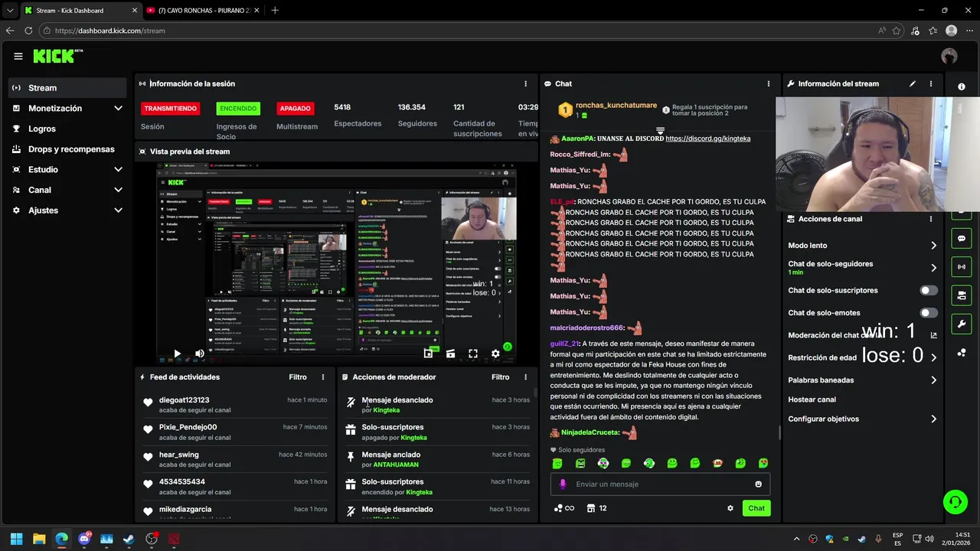980x551 pixels.
Task: Open File Explorer from taskbar
Action: pyautogui.click(x=39, y=539)
